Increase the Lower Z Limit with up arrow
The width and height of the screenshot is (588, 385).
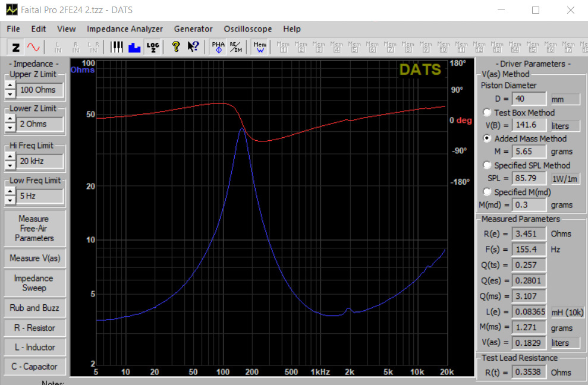pyautogui.click(x=10, y=119)
